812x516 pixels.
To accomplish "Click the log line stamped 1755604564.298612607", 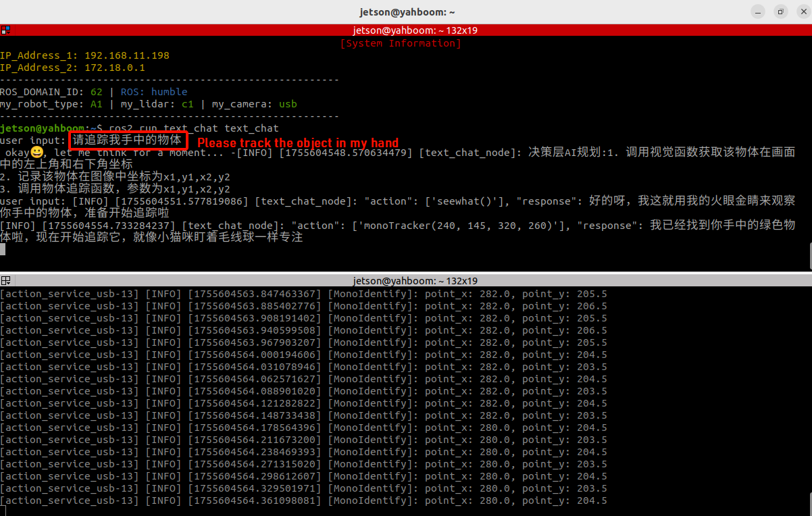I will [x=303, y=476].
